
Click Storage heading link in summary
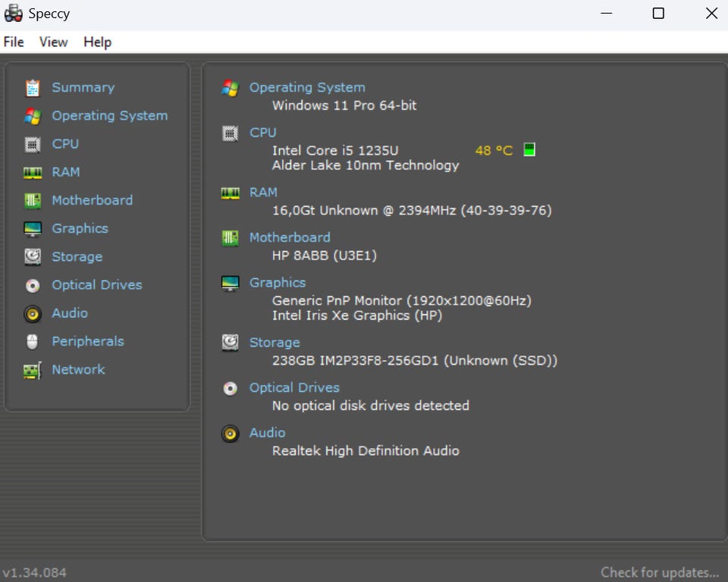click(x=275, y=343)
